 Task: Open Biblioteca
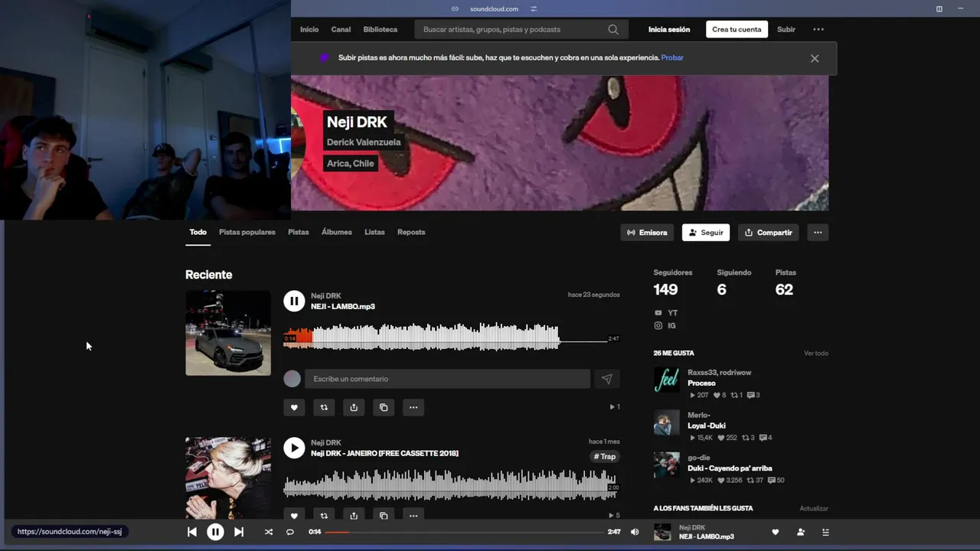coord(381,29)
